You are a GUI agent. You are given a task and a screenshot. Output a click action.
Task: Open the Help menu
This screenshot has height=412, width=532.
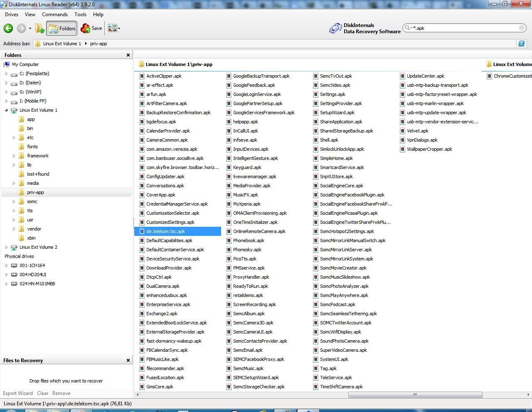[x=98, y=14]
